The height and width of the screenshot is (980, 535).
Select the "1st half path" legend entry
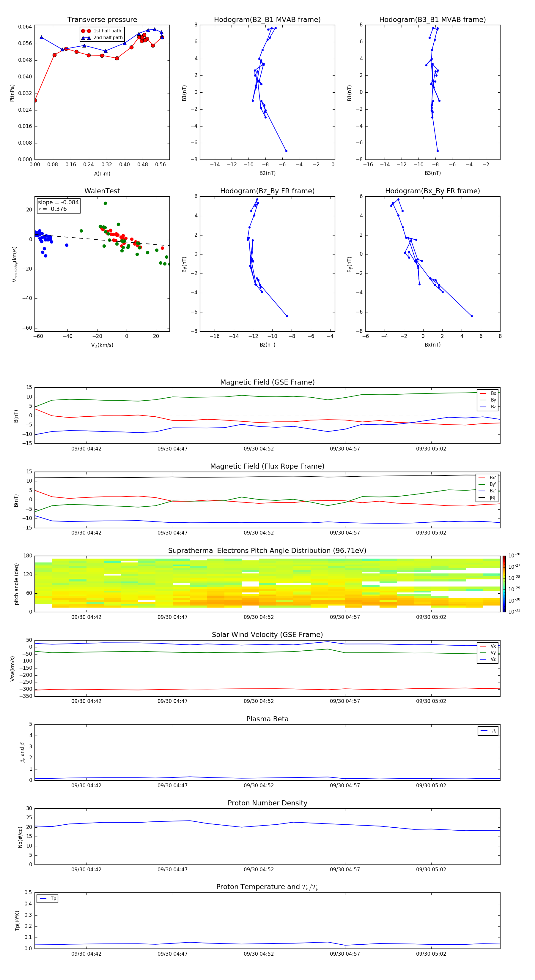pyautogui.click(x=101, y=31)
